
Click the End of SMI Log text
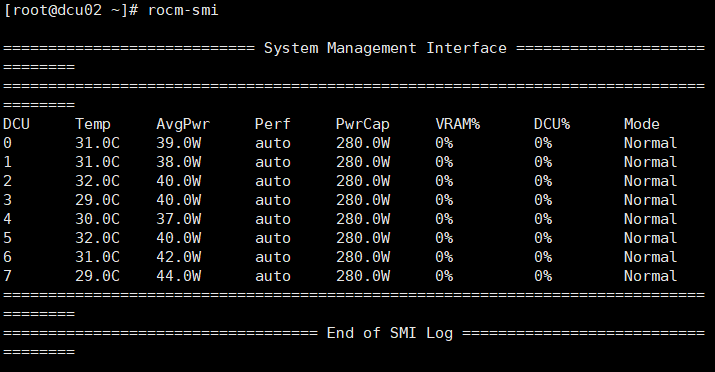(x=390, y=333)
